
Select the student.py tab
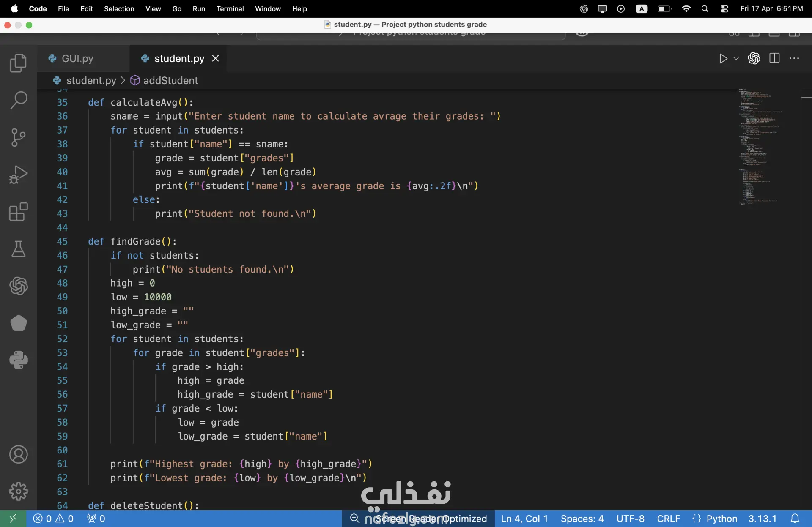pyautogui.click(x=179, y=58)
